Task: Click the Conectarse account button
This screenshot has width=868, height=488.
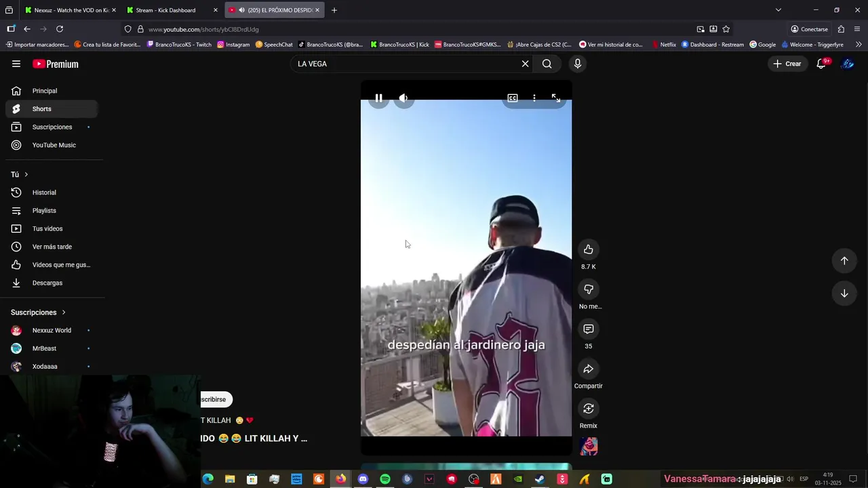Action: [810, 29]
